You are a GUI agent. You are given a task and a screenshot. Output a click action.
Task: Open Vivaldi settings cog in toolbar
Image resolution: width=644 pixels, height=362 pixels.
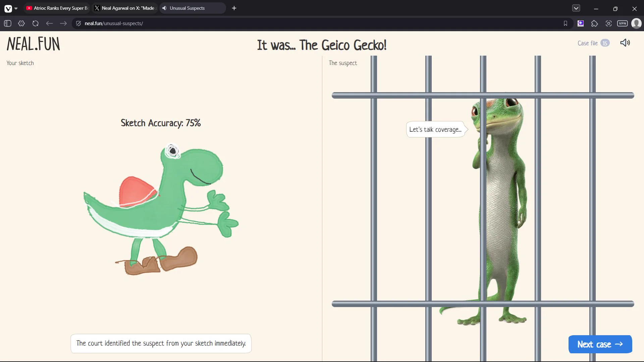(x=21, y=23)
